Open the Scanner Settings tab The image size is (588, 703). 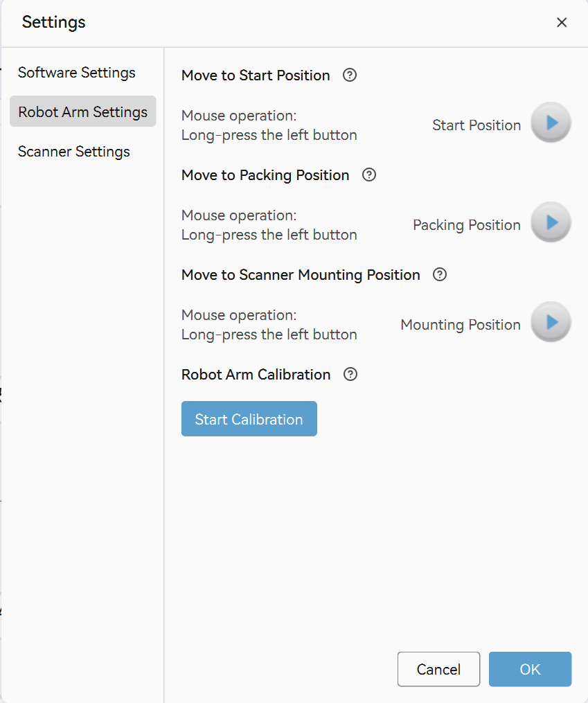click(x=74, y=152)
